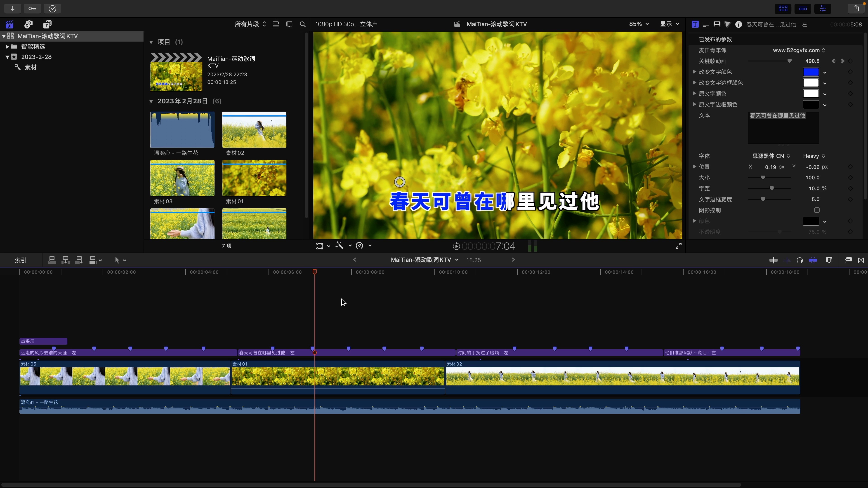Viewport: 868px width, 488px height.
Task: Toggle skimming in the timeline
Action: click(x=773, y=260)
